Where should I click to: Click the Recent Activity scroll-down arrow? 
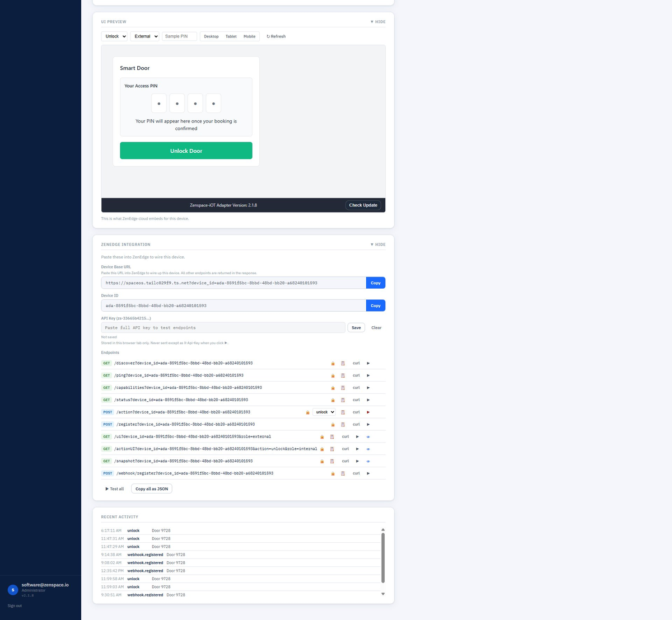(383, 594)
